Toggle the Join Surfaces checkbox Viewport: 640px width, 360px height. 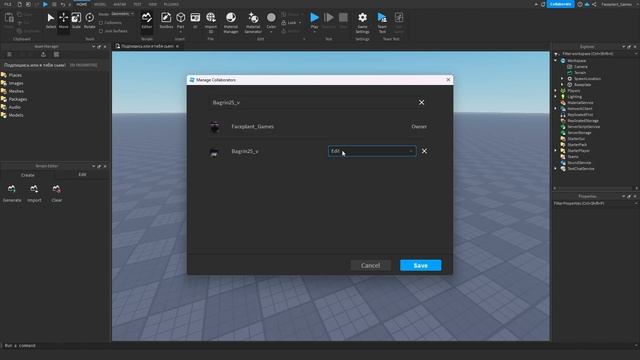(101, 31)
